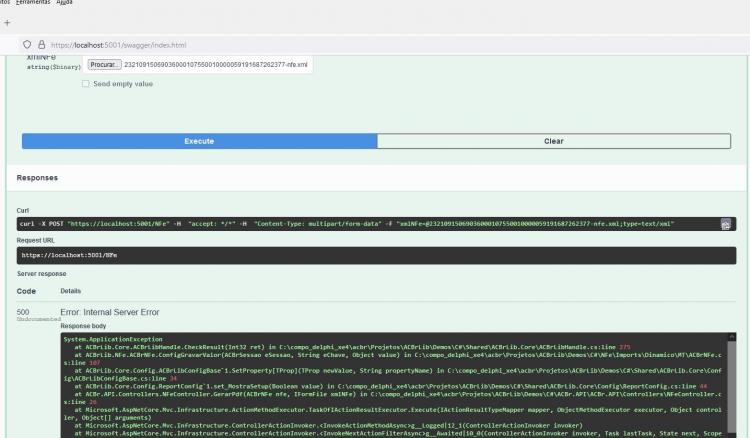The width and height of the screenshot is (750, 438).
Task: Open a new browser tab with plus icon
Action: coord(7,22)
